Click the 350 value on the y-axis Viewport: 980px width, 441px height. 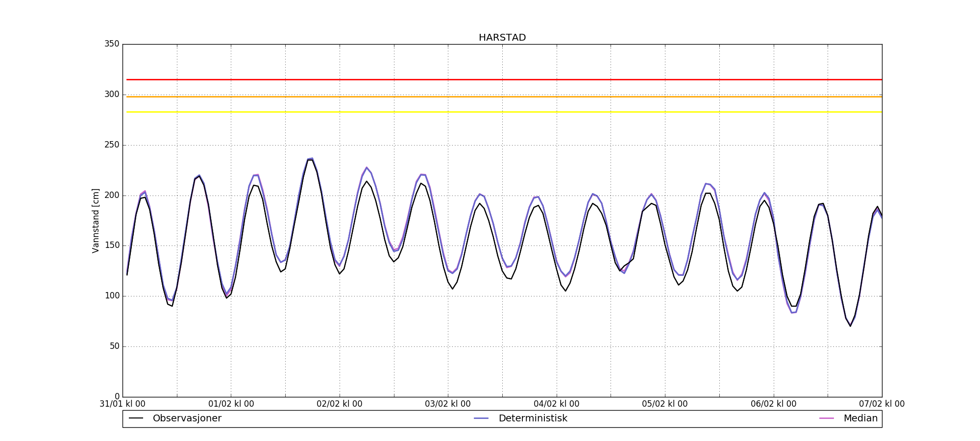tap(112, 44)
